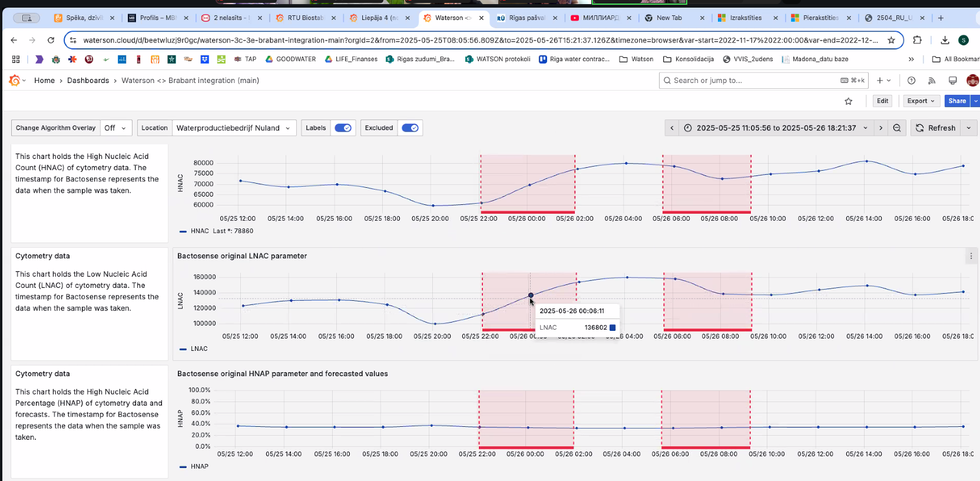Open the plus New dropdown in Grafana header
Viewport: 980px width, 481px height.
[883, 81]
